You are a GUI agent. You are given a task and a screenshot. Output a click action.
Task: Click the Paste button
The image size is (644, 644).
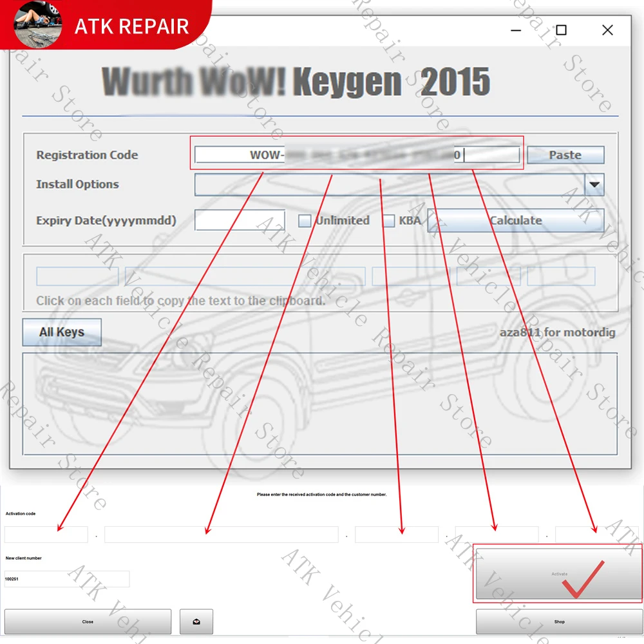(565, 155)
